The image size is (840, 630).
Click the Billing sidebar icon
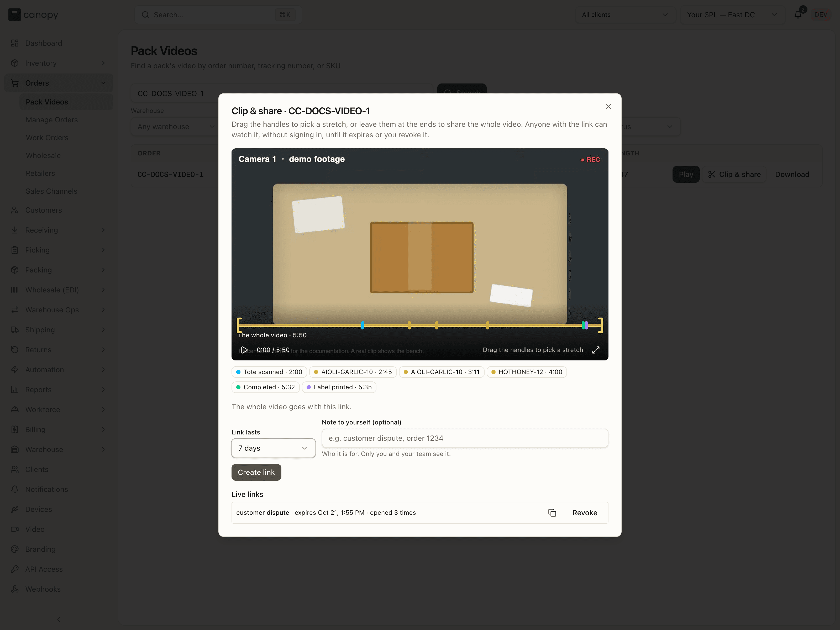click(x=15, y=429)
